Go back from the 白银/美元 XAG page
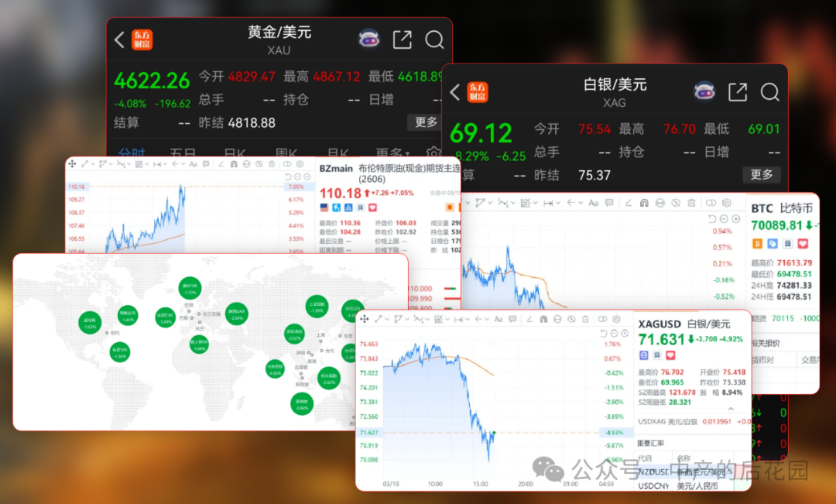This screenshot has height=504, width=836. (x=455, y=91)
